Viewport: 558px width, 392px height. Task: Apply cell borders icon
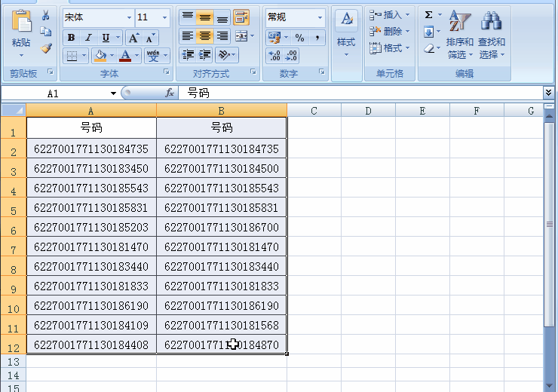(72, 56)
